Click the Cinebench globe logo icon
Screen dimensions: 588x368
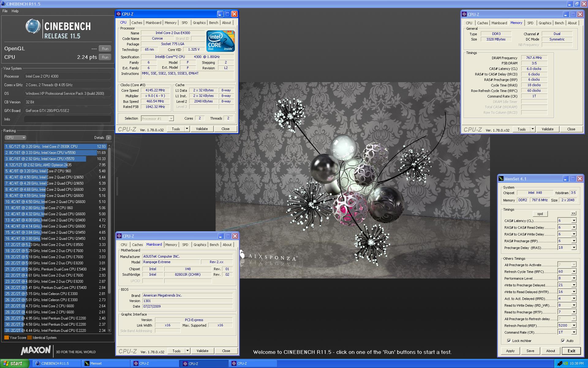[x=33, y=26]
